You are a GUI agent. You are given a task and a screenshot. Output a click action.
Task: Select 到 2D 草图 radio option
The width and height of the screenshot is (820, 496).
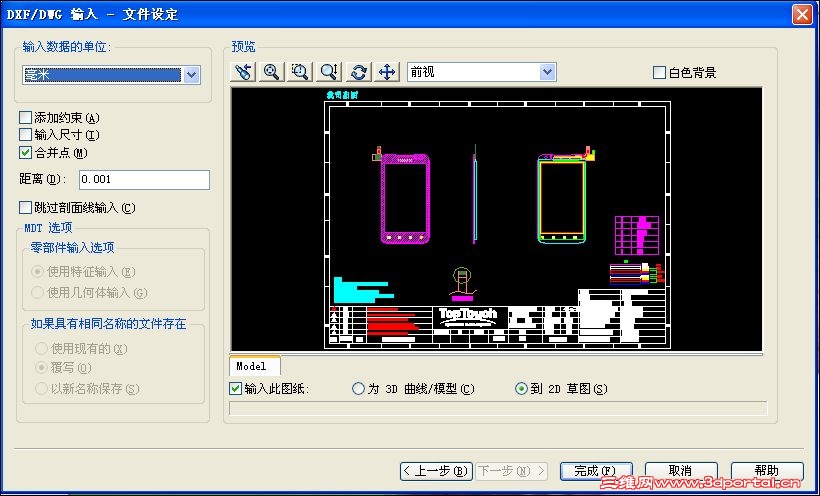coord(521,388)
